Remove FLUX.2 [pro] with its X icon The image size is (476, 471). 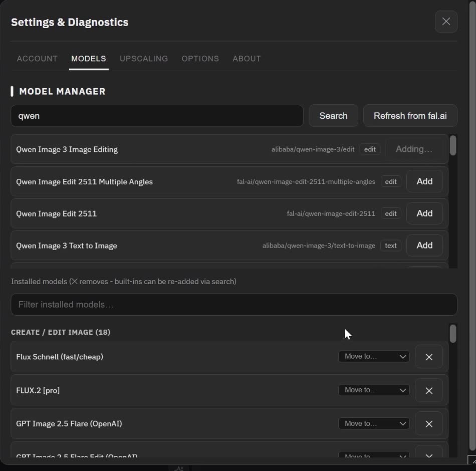pyautogui.click(x=428, y=390)
